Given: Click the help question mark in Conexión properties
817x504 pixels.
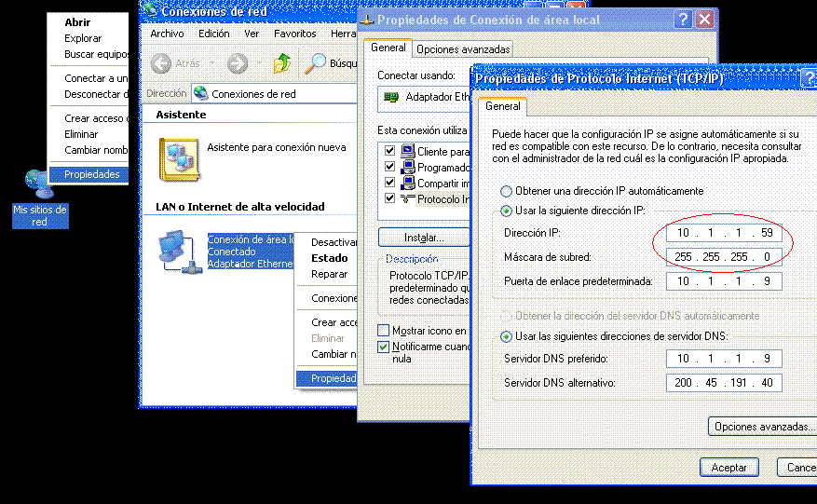Looking at the screenshot, I should click(x=684, y=19).
